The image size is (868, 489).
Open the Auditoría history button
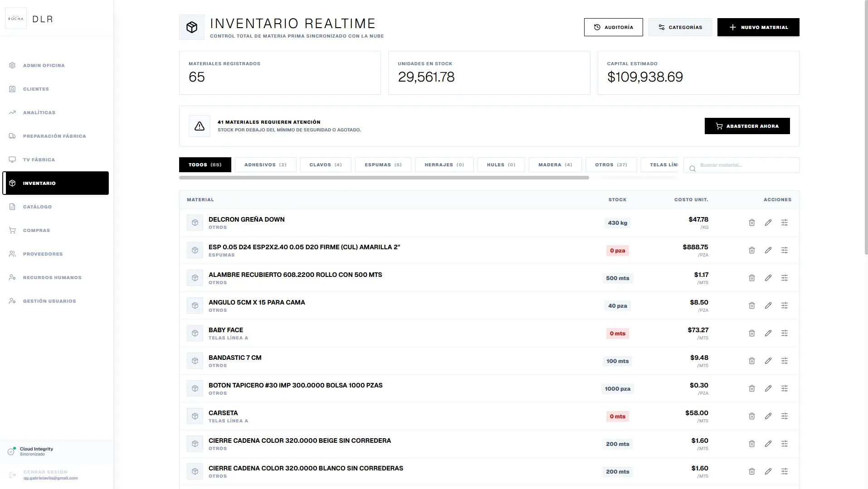click(x=613, y=27)
